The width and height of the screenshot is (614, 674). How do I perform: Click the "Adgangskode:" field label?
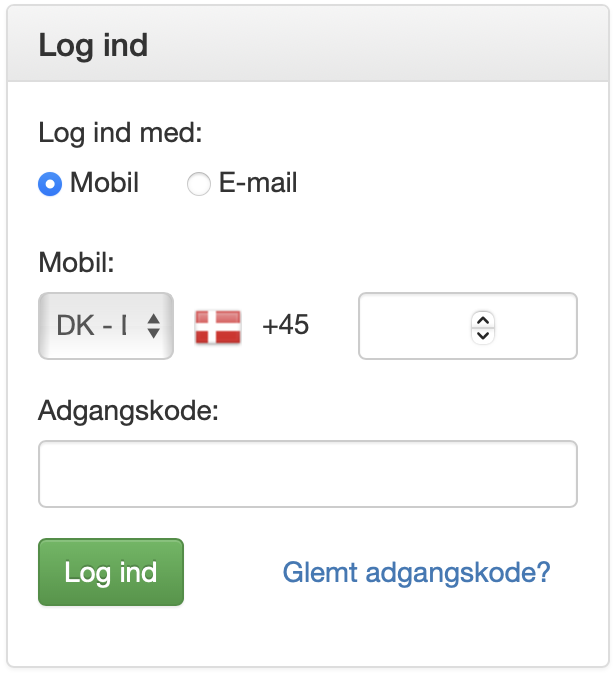point(128,411)
